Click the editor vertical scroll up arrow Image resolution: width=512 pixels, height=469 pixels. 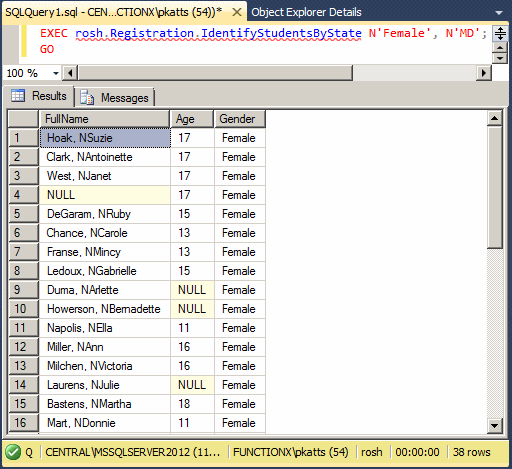tap(500, 48)
